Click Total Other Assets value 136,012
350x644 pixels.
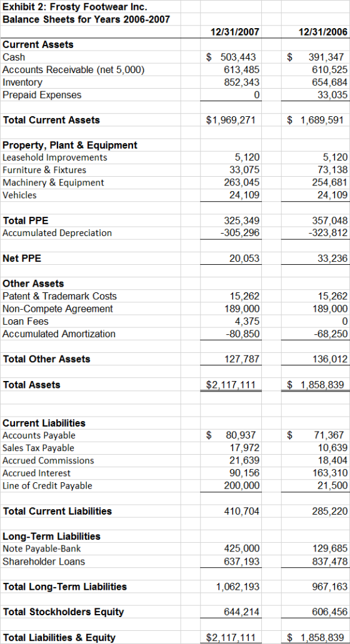330,359
